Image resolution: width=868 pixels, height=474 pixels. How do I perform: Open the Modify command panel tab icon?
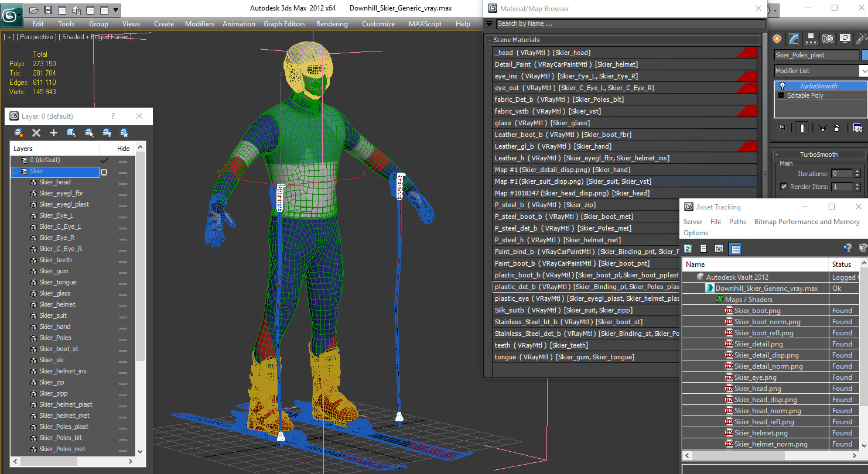pos(794,39)
